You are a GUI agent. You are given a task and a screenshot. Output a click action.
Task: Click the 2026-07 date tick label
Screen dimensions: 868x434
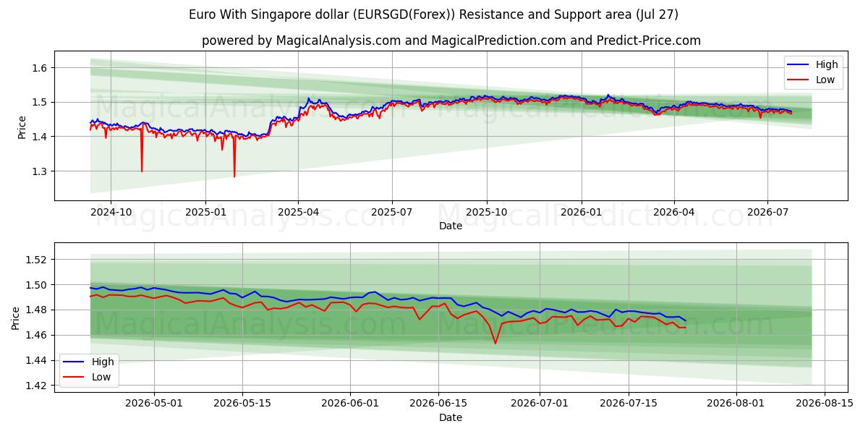(767, 213)
